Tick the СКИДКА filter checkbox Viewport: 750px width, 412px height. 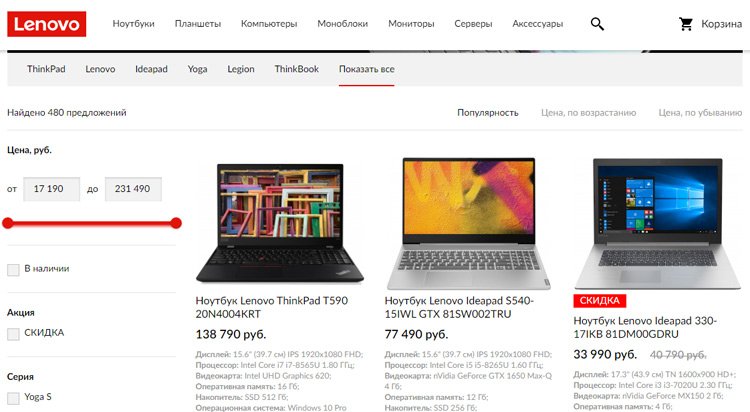[13, 334]
